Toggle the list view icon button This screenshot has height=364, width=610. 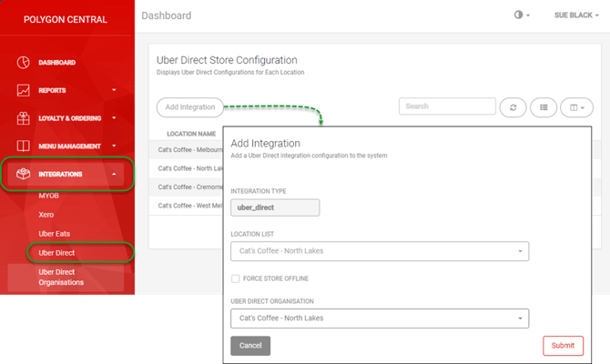(x=543, y=107)
